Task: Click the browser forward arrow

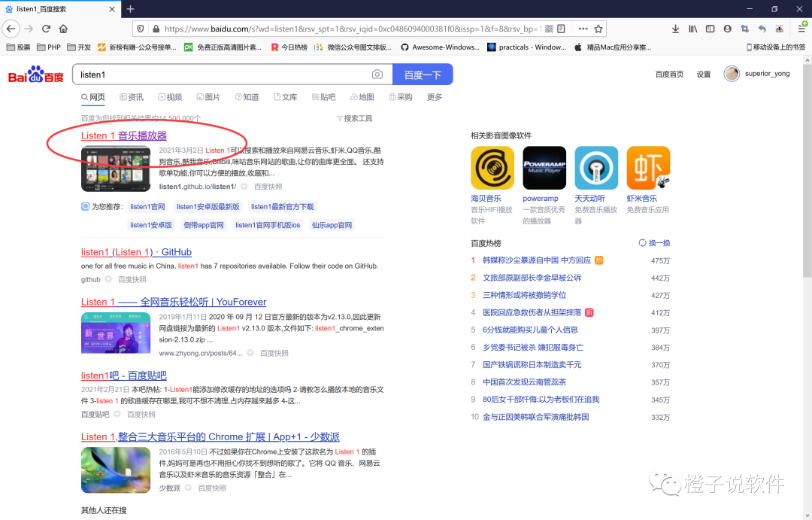Action: coord(29,29)
